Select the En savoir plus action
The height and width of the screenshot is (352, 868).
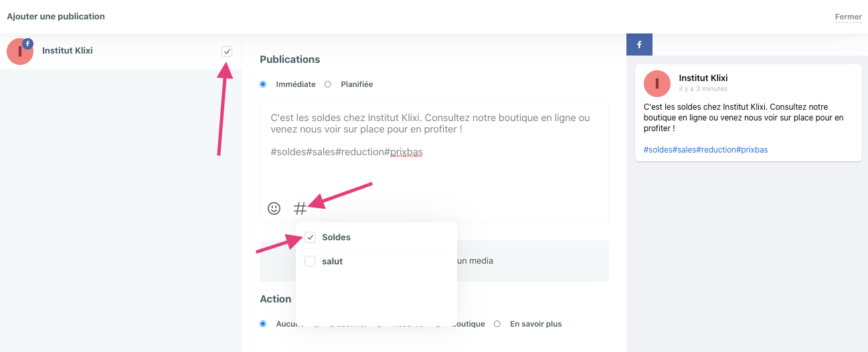(497, 324)
